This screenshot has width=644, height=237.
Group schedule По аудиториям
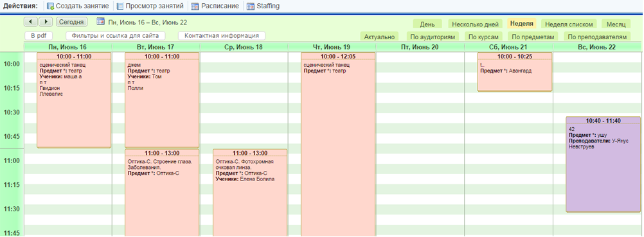[x=433, y=37]
